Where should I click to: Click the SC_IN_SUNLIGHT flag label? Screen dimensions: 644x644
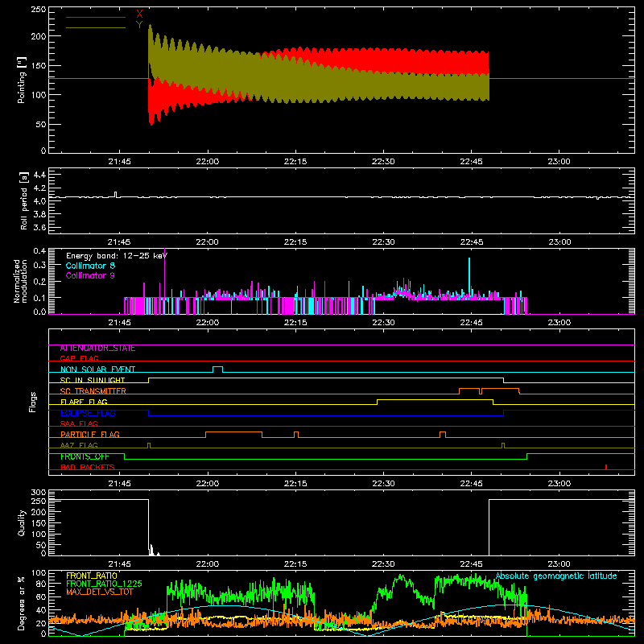pos(93,380)
